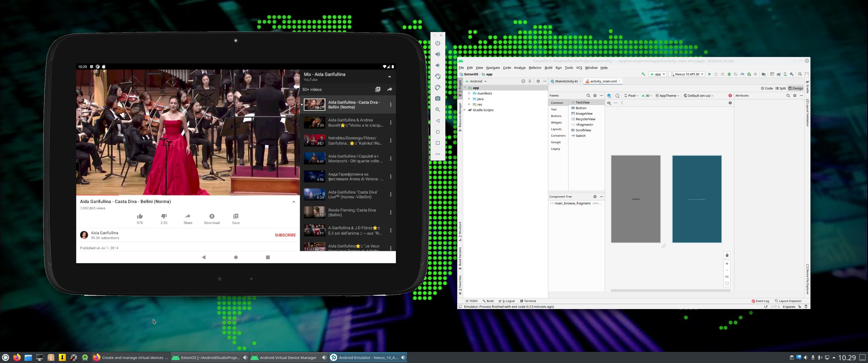Toggle the design surface layers select icon

609,96
